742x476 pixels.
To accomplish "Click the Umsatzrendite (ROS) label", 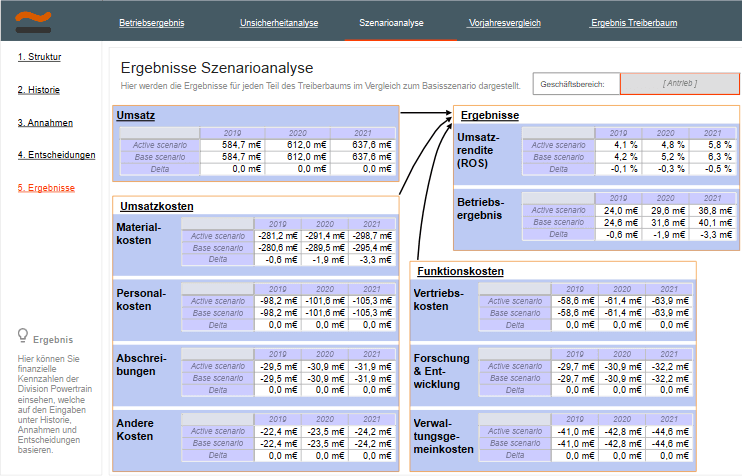I will (x=478, y=150).
